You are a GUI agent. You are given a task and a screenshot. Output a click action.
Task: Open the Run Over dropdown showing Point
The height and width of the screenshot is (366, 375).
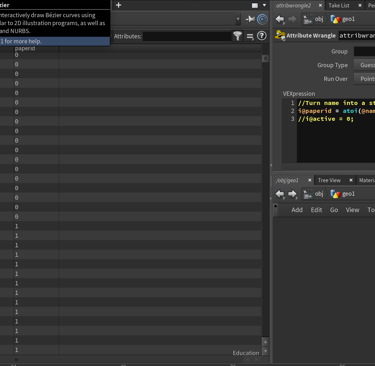point(364,79)
